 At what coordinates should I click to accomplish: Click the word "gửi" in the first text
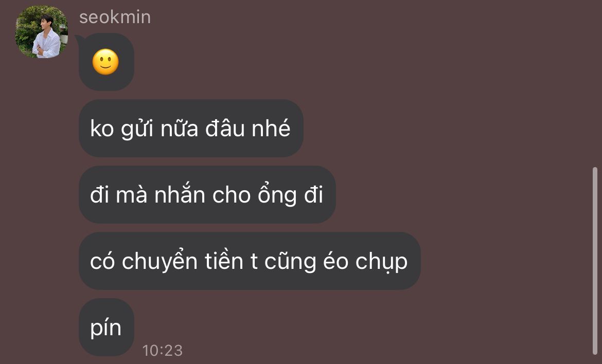point(137,129)
